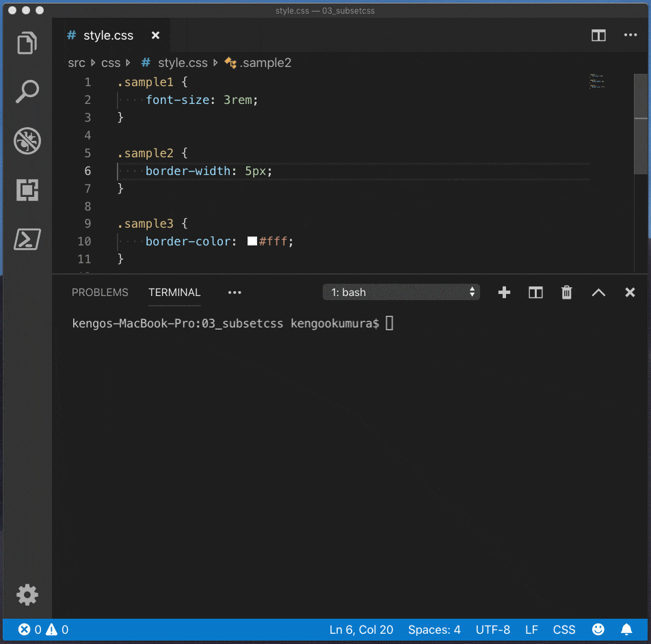
Task: Change the CSS language mode in status bar
Action: click(563, 630)
